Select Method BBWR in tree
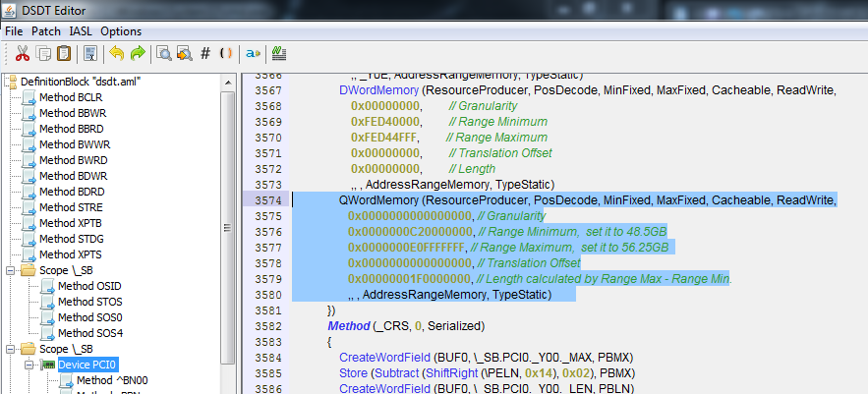The width and height of the screenshot is (868, 394). (73, 113)
